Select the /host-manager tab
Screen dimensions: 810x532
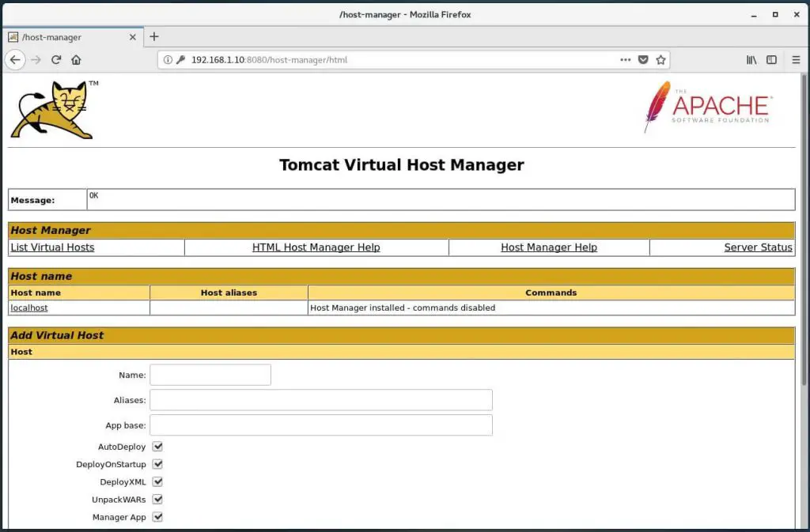point(73,37)
